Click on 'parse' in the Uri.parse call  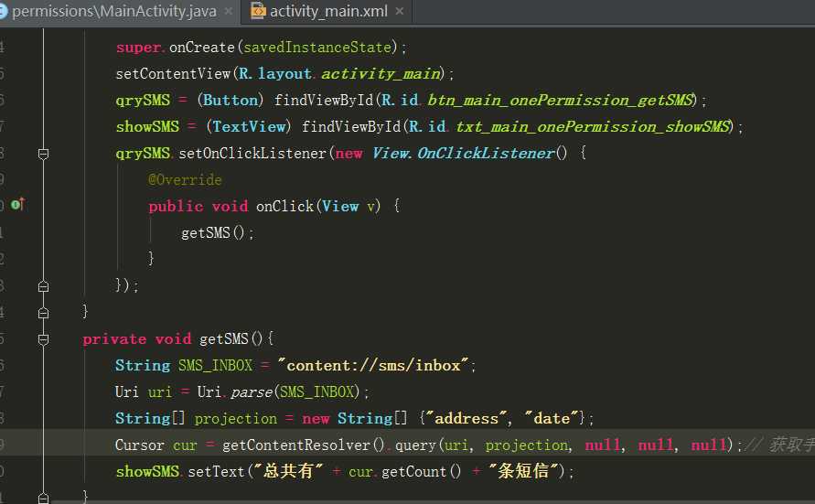click(251, 392)
